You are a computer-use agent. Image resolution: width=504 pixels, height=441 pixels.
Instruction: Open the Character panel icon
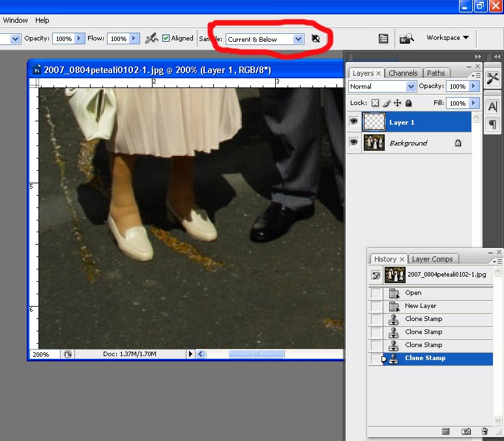click(492, 106)
